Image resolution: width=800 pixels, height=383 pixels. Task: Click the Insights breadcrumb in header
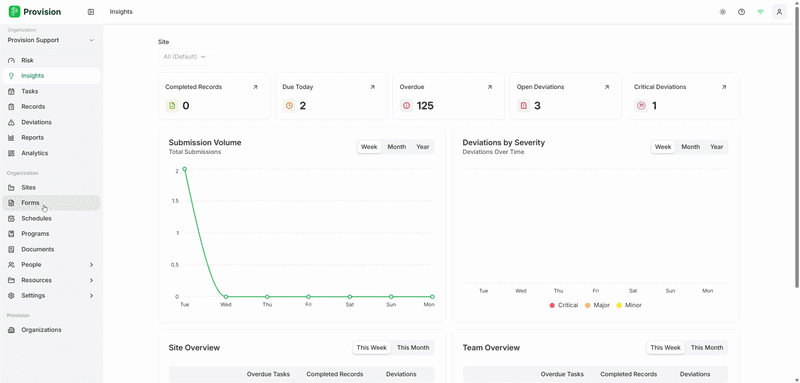click(121, 12)
